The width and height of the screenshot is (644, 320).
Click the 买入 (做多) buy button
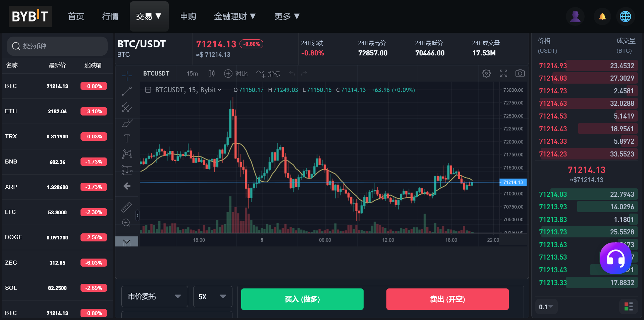coord(302,299)
